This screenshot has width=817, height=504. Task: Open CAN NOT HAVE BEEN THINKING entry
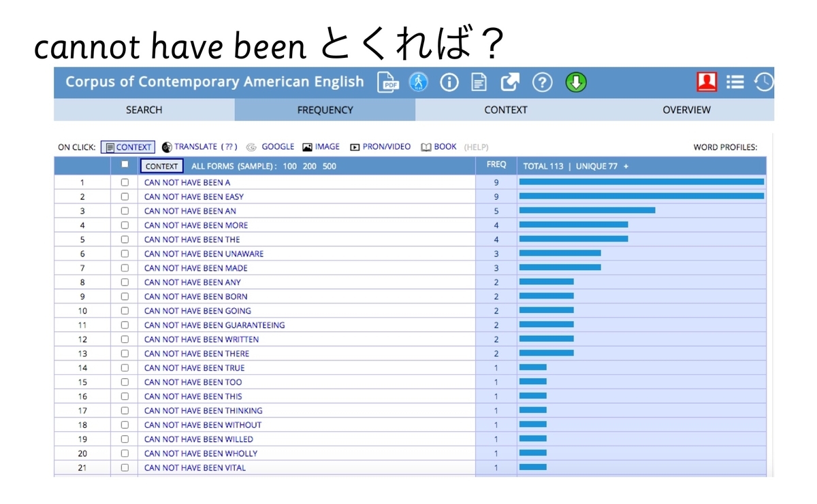coord(203,411)
